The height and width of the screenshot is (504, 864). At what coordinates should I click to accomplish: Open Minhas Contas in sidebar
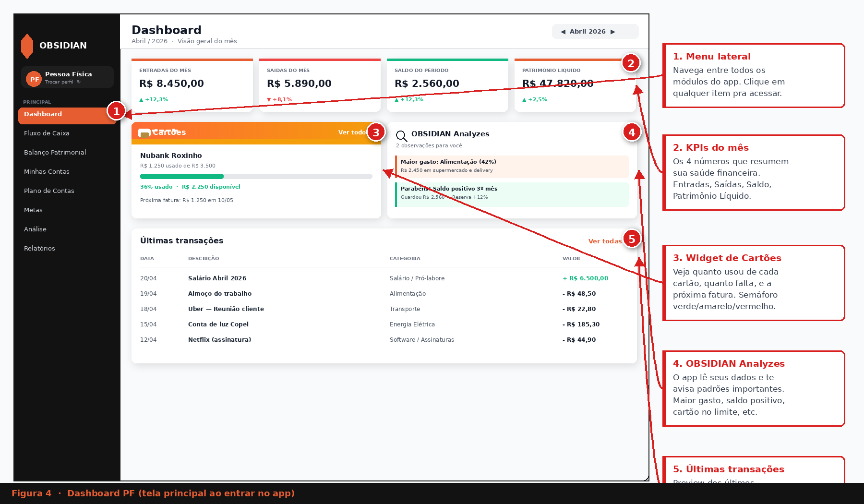[47, 172]
